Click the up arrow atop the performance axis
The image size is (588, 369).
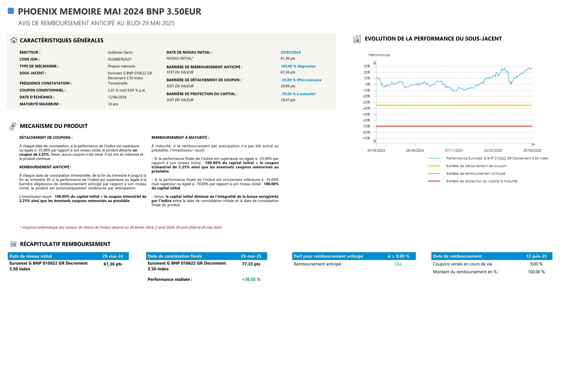(x=375, y=63)
